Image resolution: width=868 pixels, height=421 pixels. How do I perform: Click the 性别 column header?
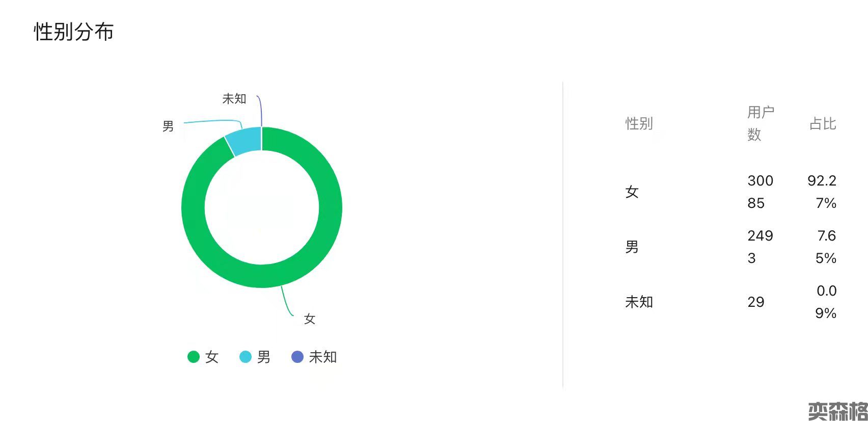639,123
